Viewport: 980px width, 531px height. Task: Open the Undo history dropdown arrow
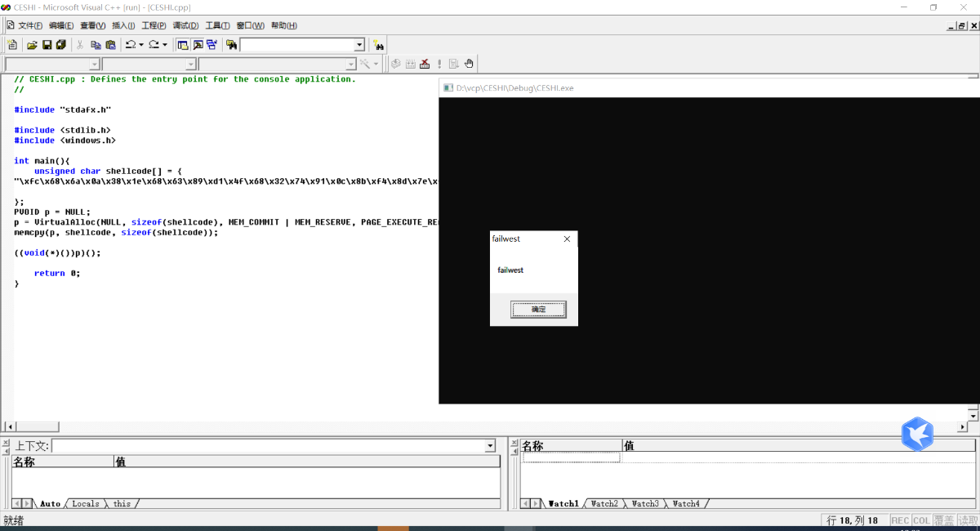coord(140,45)
